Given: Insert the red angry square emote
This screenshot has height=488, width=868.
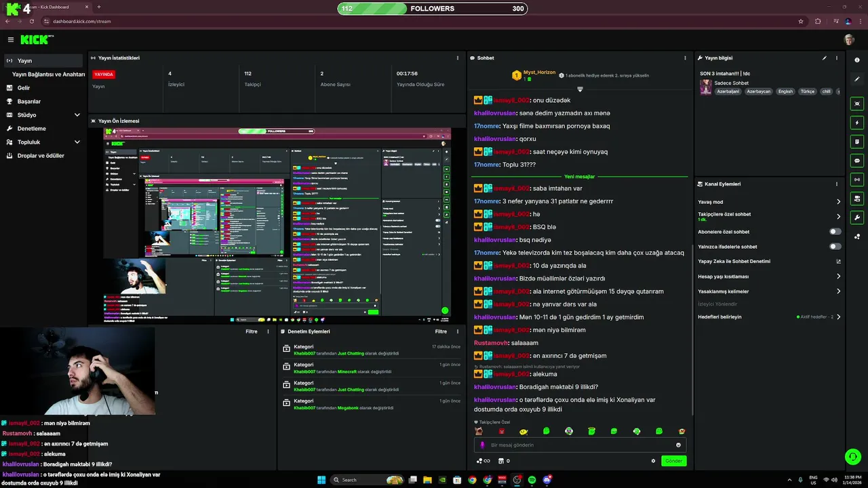Looking at the screenshot, I should 501,431.
